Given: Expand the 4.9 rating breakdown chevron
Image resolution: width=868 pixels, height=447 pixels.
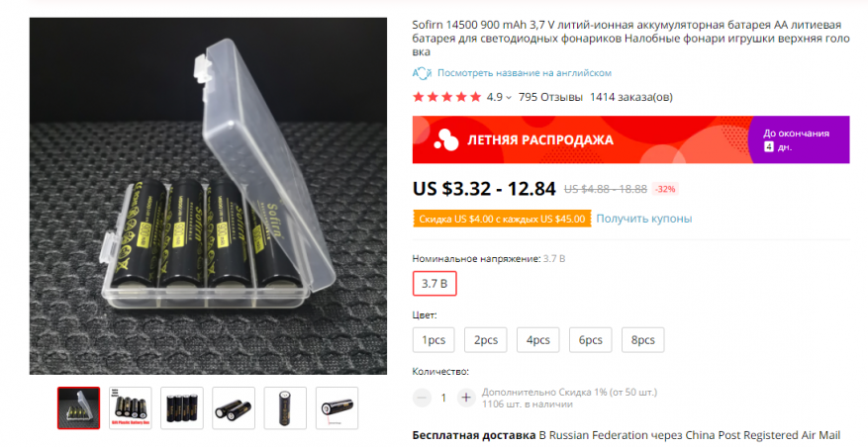Looking at the screenshot, I should (x=509, y=98).
